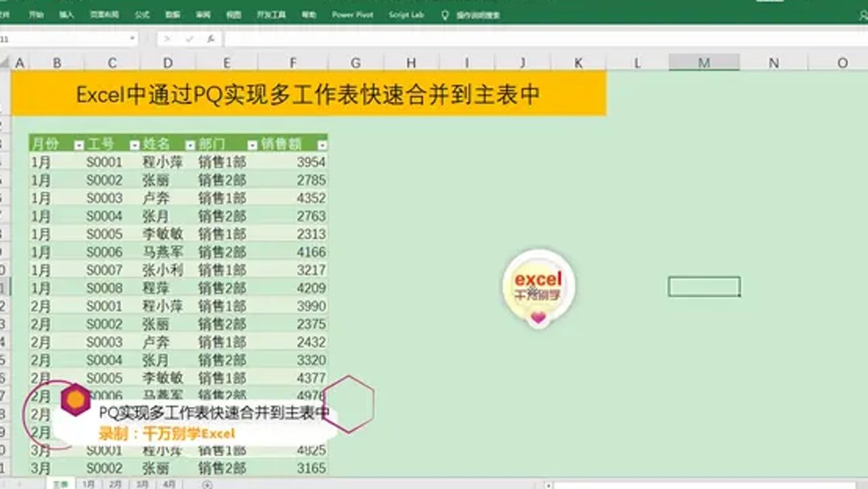This screenshot has width=868, height=489.
Task: Open the Name Box dropdown arrow
Action: pyautogui.click(x=133, y=38)
